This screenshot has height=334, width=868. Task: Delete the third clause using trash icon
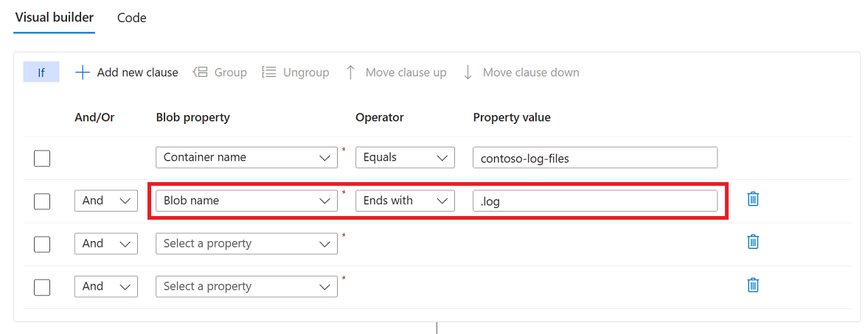coord(753,242)
